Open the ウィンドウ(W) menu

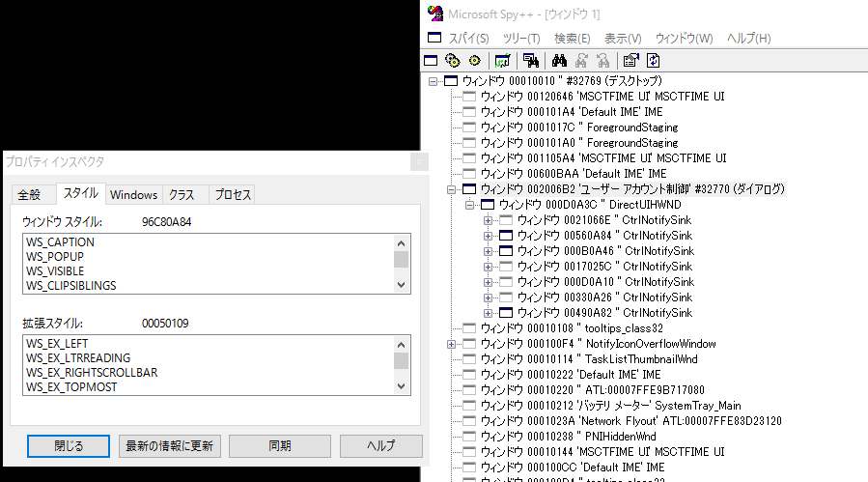click(684, 39)
